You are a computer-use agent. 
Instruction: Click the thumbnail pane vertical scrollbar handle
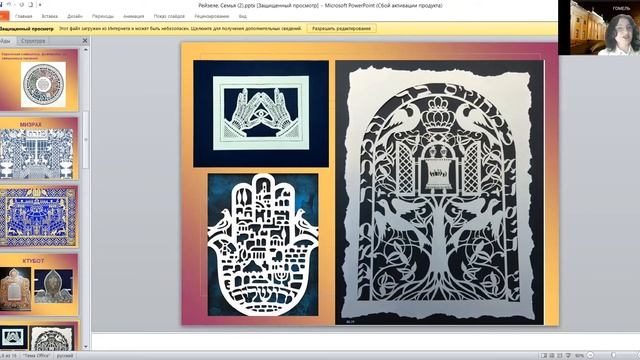tap(86, 140)
